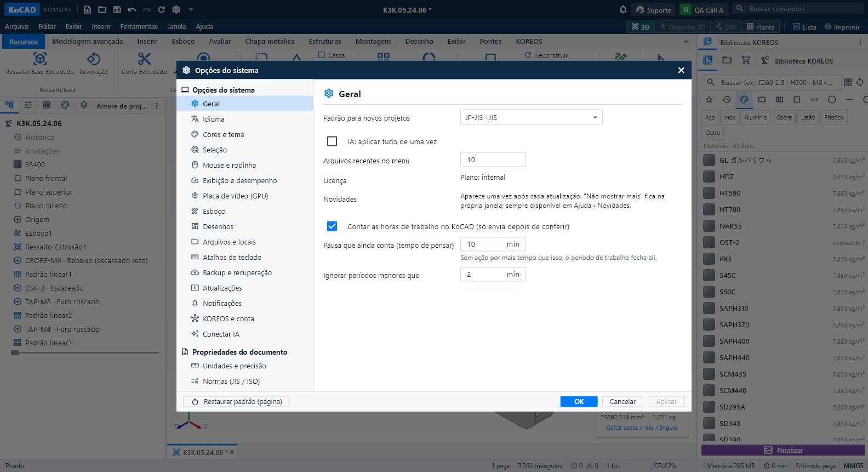Open the shopping cart tab in library panel
Viewport: 868px width, 472px height.
[746, 60]
